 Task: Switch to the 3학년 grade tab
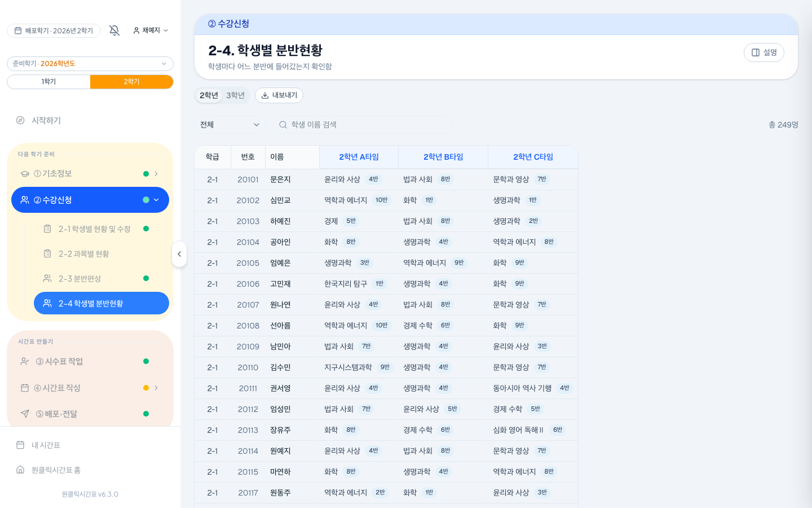tap(235, 95)
